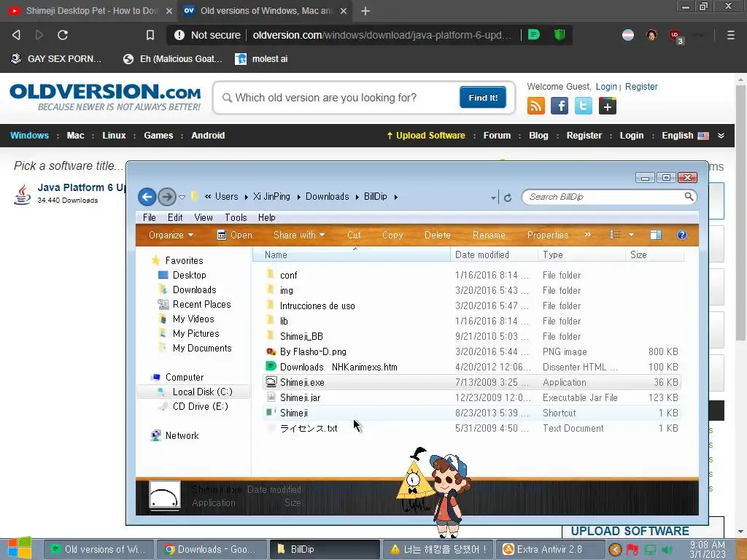This screenshot has height=560, width=747.
Task: Select the Games category in the nav bar
Action: tap(158, 135)
